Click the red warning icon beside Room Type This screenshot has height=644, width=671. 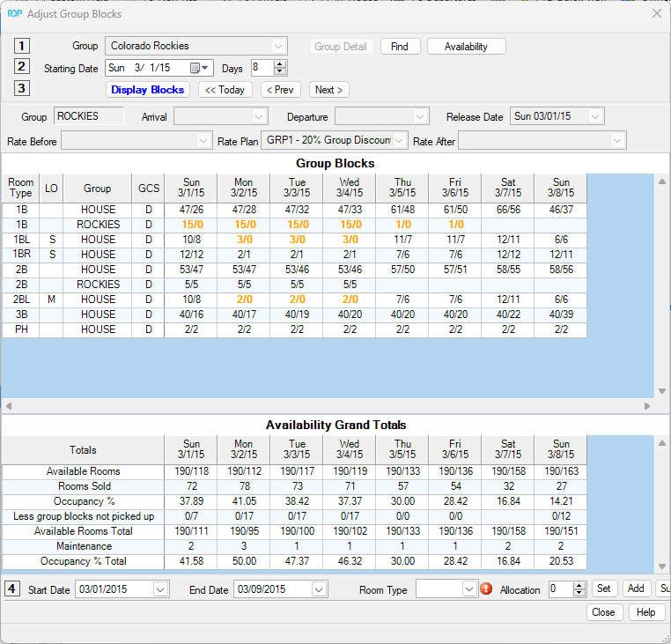pos(486,588)
